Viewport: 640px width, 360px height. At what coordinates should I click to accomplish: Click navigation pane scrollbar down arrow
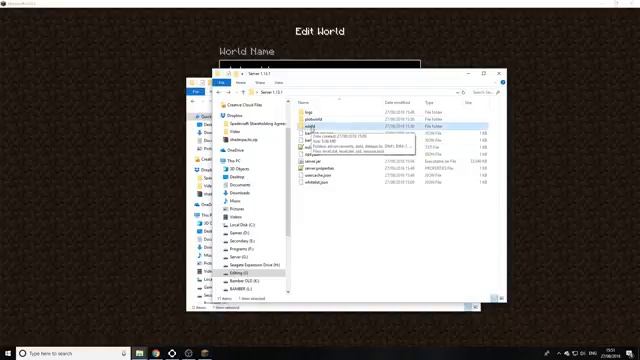(288, 292)
